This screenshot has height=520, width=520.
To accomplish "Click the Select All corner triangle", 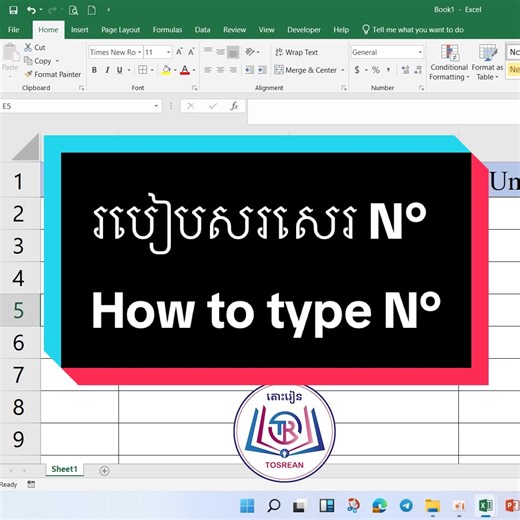I will tap(26, 148).
